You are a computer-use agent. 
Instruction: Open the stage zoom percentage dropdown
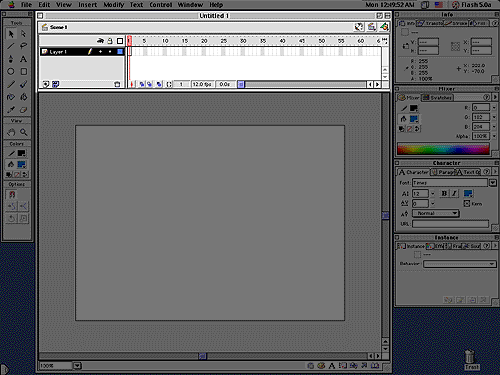[x=77, y=366]
